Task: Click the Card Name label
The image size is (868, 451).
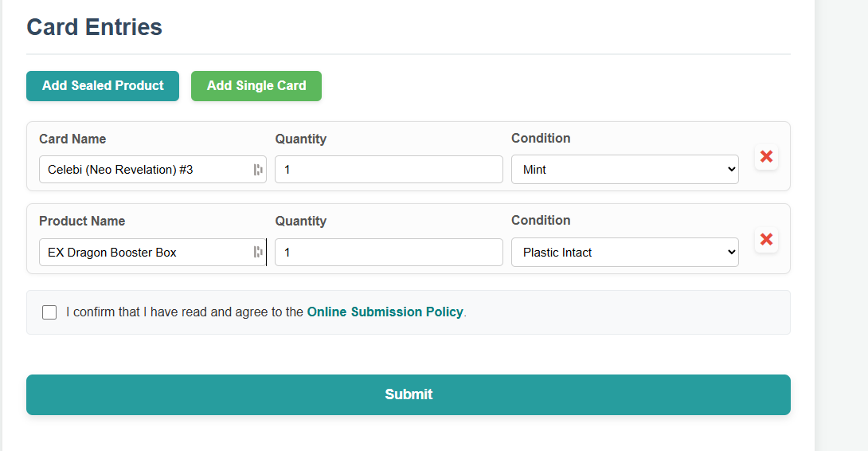Action: pyautogui.click(x=72, y=139)
